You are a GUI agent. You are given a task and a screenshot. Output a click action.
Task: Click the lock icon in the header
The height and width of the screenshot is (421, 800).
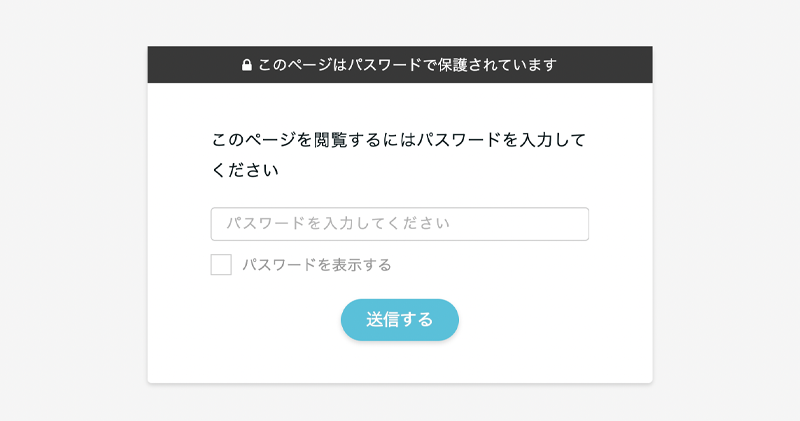tap(247, 65)
